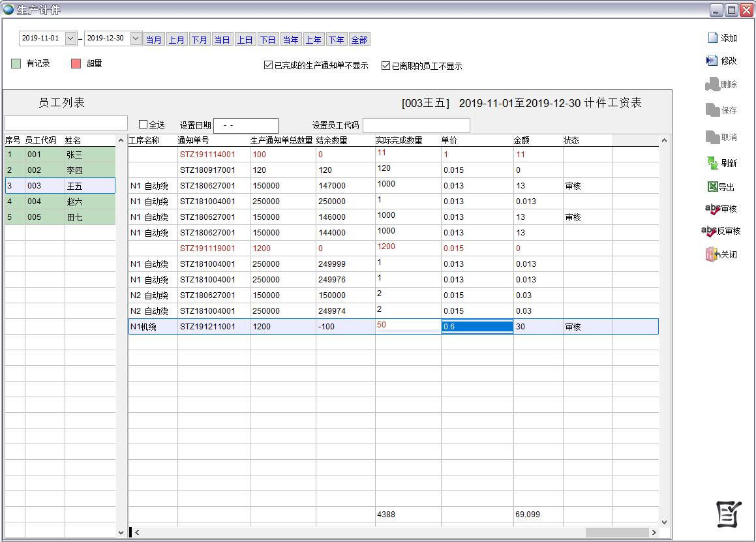Click the 刷新 (Refresh) icon

[712, 163]
